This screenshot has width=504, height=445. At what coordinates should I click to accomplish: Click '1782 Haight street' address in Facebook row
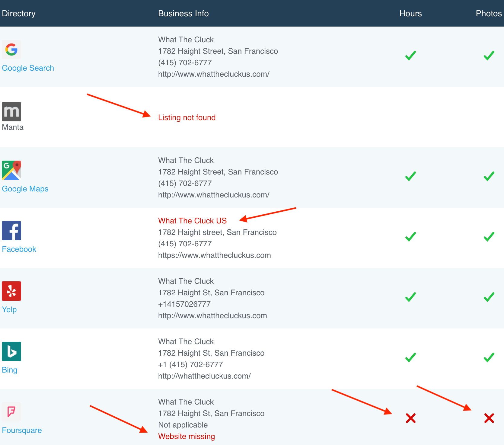point(217,232)
